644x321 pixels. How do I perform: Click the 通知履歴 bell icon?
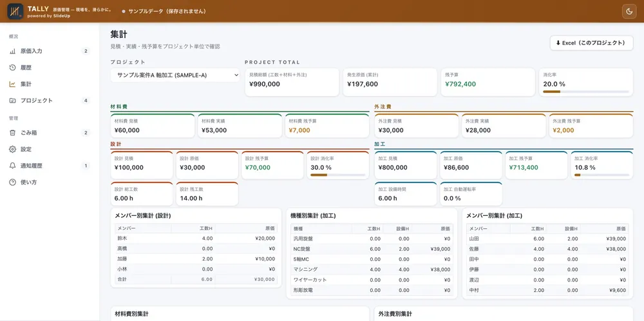pos(12,166)
